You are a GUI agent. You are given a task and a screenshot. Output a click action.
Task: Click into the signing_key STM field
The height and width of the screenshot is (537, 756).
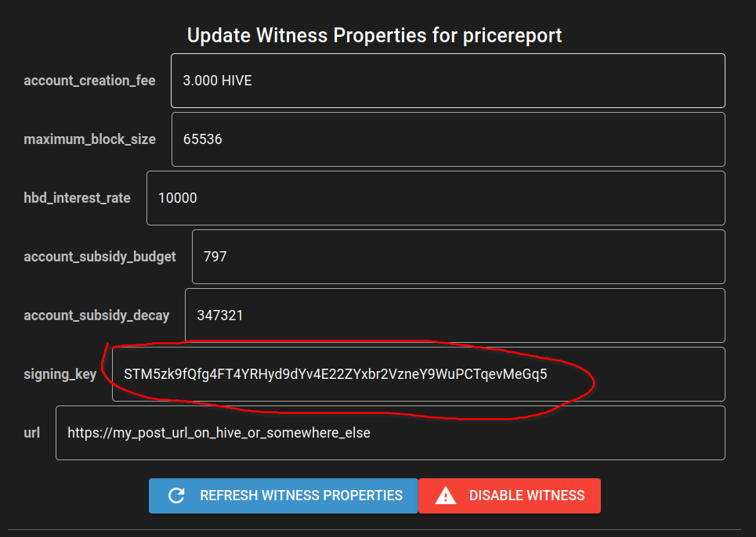[418, 374]
